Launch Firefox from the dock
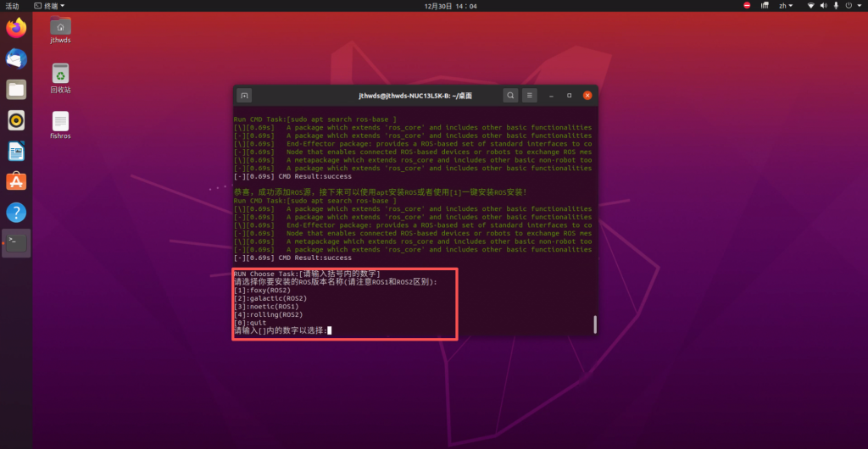 16,28
